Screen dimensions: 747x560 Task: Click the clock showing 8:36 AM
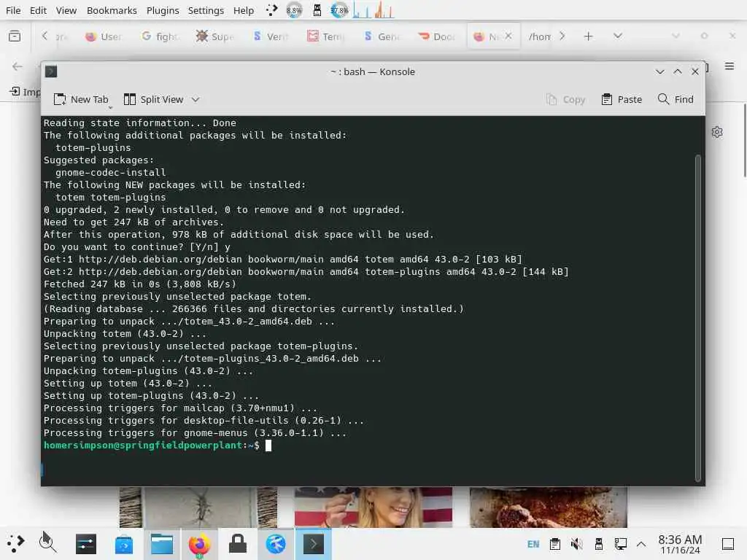tap(680, 544)
